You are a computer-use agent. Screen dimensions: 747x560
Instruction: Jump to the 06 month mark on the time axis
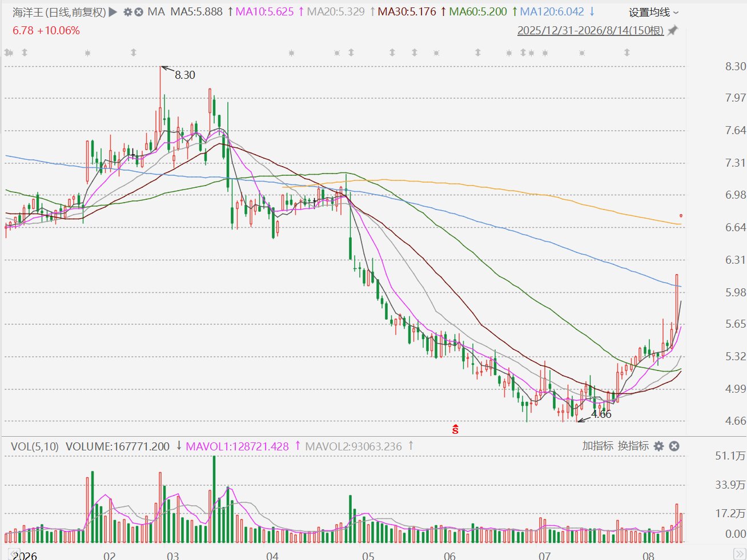pyautogui.click(x=449, y=555)
